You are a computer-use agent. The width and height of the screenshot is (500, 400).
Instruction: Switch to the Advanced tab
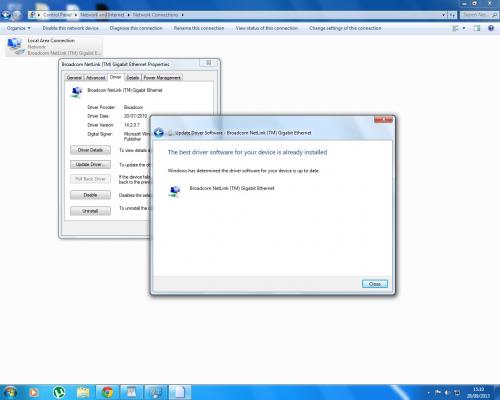pos(95,78)
